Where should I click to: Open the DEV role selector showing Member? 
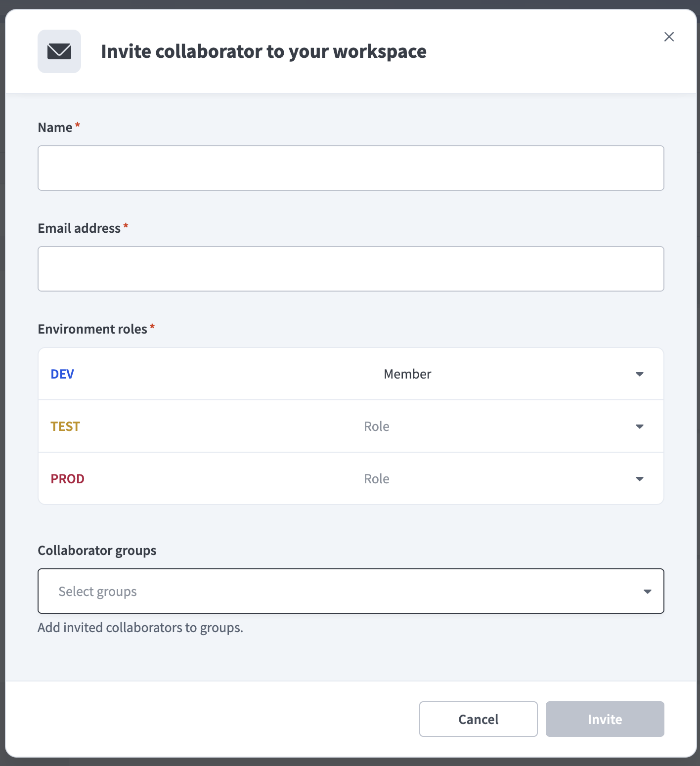407,374
